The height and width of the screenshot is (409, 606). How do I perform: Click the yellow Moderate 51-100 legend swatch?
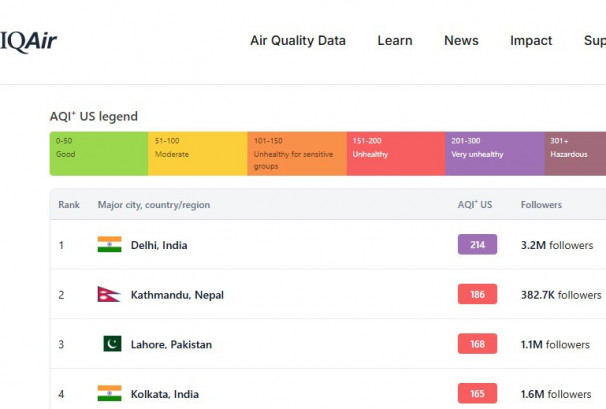coord(198,154)
